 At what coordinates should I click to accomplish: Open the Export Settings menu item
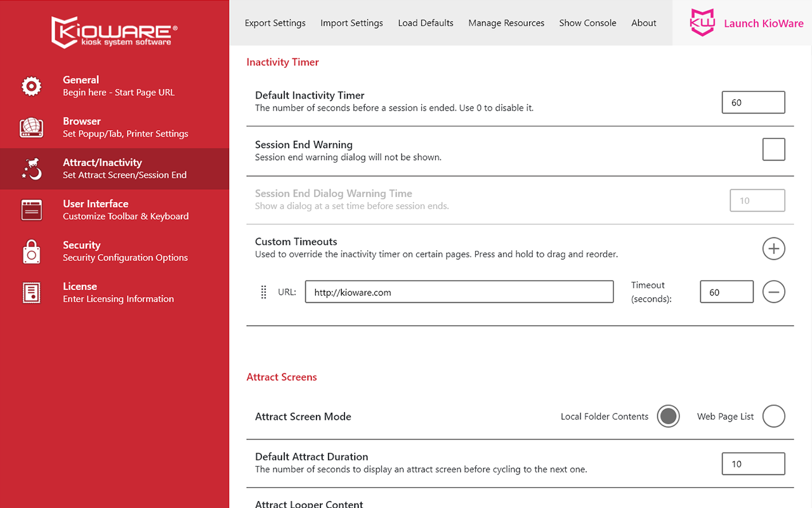275,23
